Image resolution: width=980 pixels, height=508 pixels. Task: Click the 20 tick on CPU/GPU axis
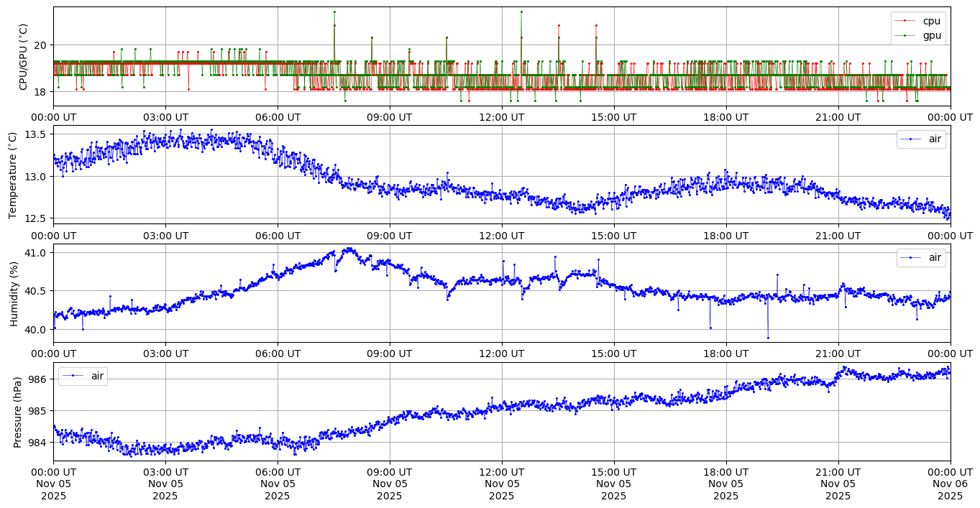coord(40,45)
